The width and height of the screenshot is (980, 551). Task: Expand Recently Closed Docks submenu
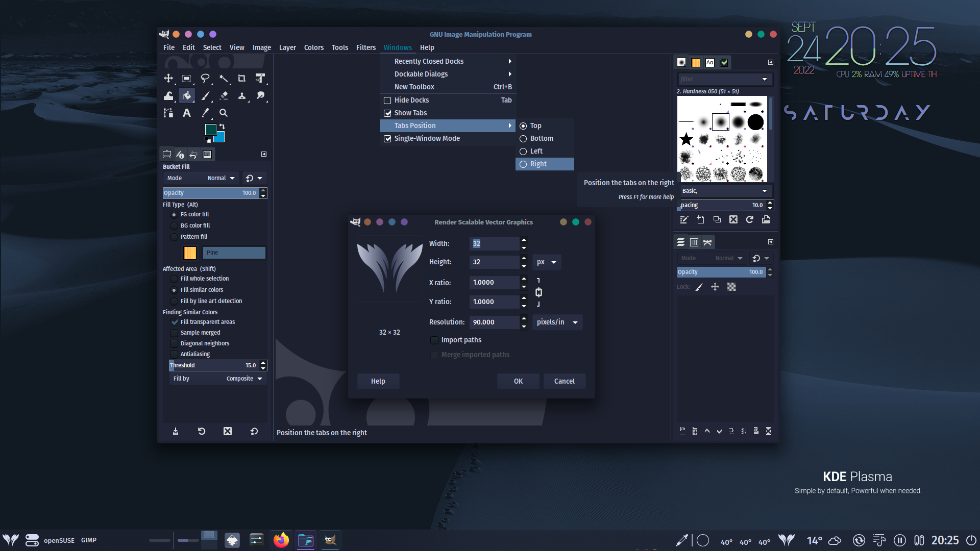point(447,61)
